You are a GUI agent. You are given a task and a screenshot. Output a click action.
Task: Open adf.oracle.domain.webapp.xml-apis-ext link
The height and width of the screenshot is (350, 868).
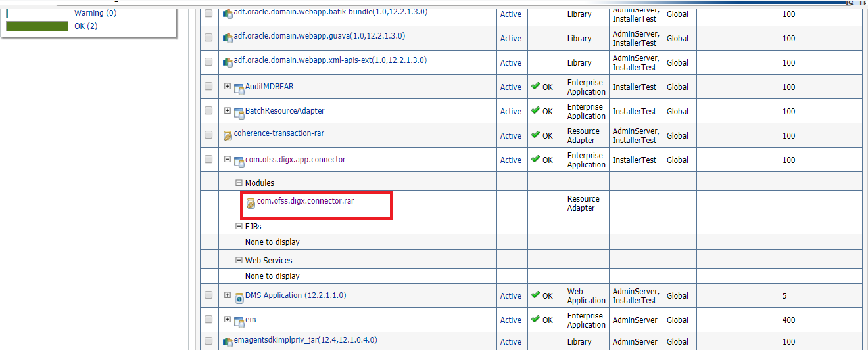pyautogui.click(x=330, y=60)
